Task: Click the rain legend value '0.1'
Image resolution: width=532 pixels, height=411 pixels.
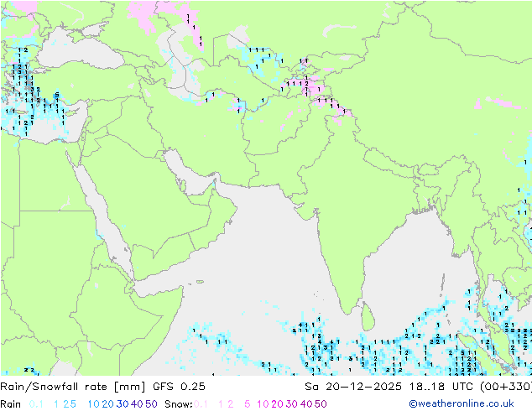Action: point(36,404)
